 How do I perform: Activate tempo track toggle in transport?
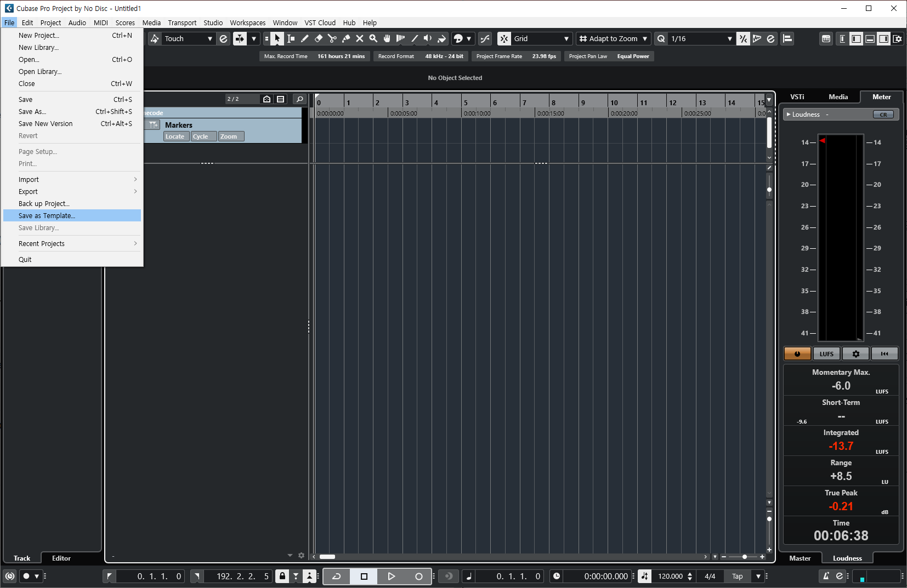coord(645,576)
